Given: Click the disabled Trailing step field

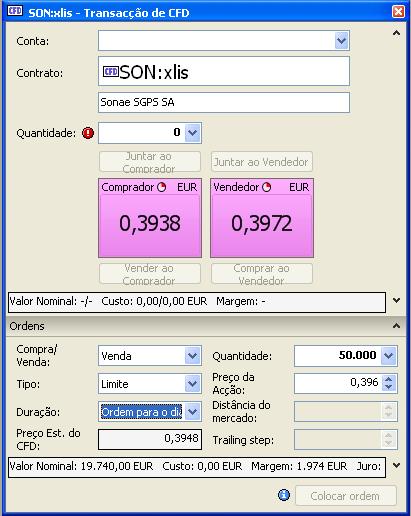Looking at the screenshot, I should 346,440.
